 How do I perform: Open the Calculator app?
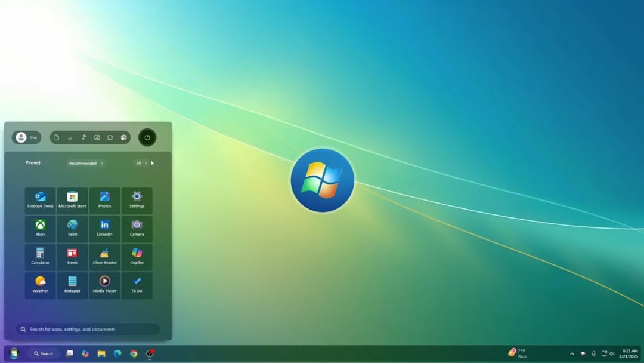click(x=40, y=257)
